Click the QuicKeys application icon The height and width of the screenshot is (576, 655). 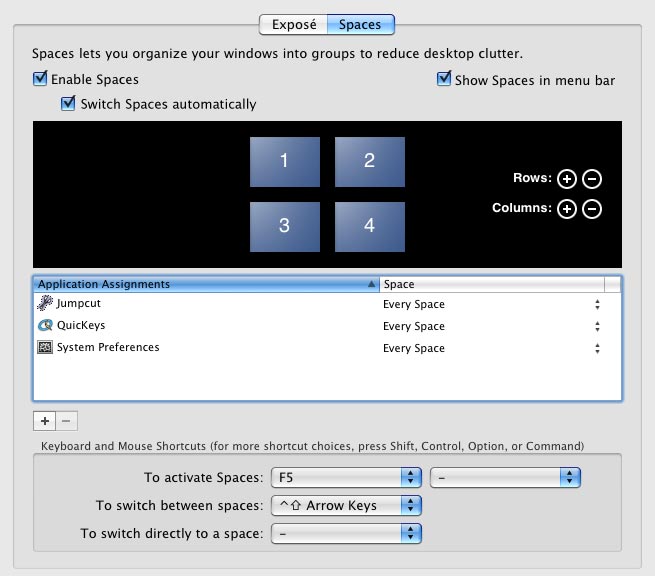(x=45, y=325)
